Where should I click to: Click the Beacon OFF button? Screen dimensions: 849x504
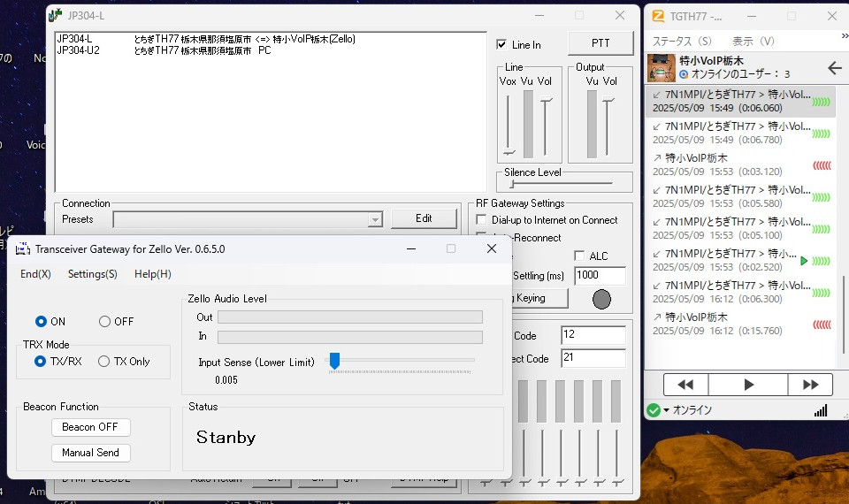[x=90, y=427]
